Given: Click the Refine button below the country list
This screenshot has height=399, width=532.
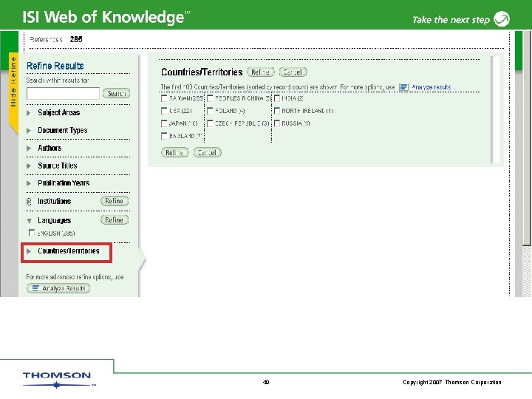Looking at the screenshot, I should (x=174, y=153).
